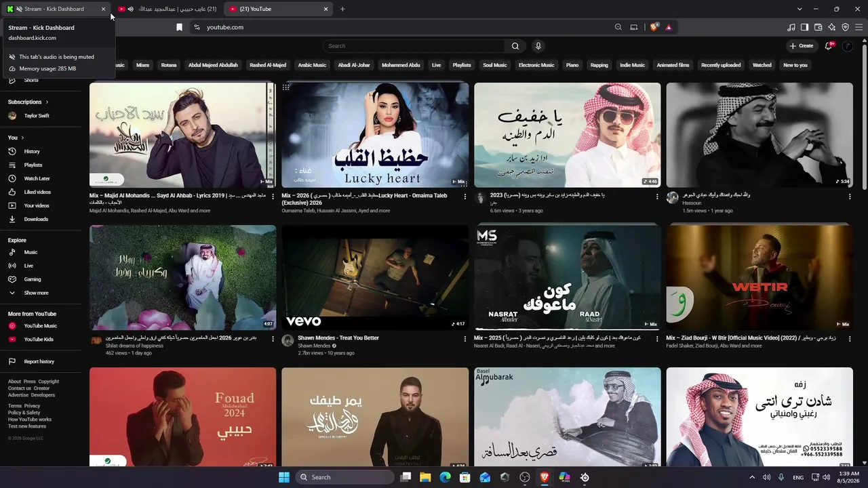Open a new browser tab
The width and height of the screenshot is (868, 488).
coord(342,9)
